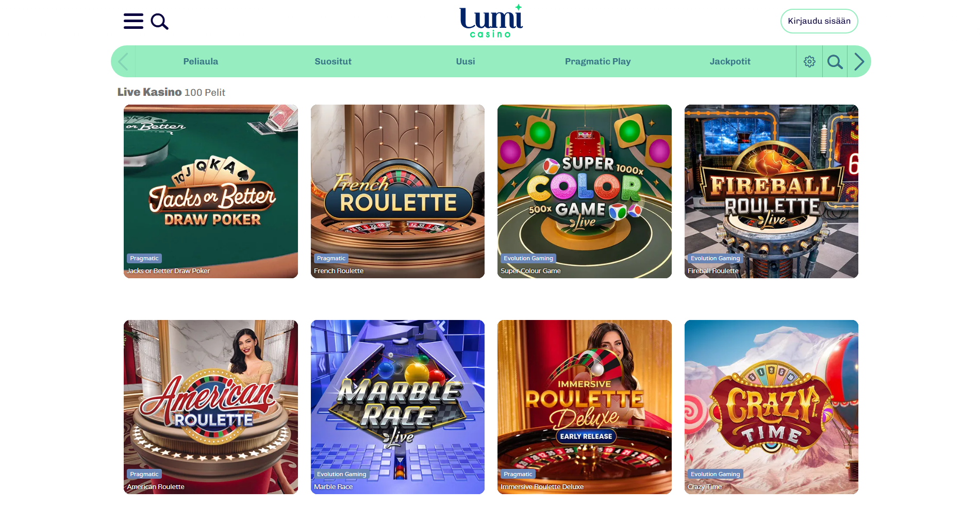The height and width of the screenshot is (506, 980).
Task: Open the Super Colour Game thumbnail
Action: pyautogui.click(x=585, y=191)
